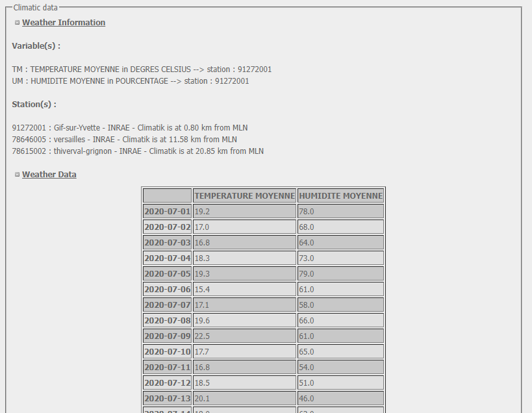Click humidity value 66.0 for 2020-07-08

(x=340, y=320)
